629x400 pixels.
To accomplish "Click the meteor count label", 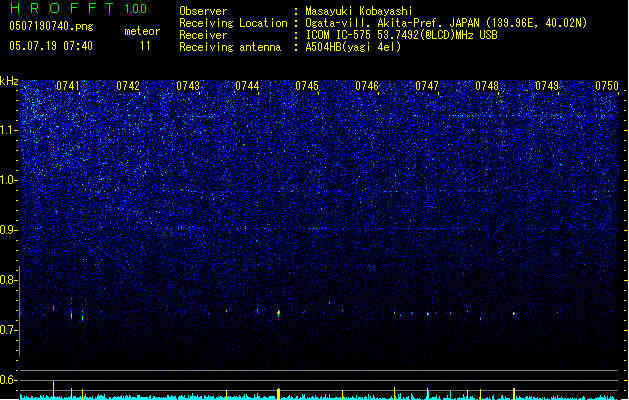I will (142, 31).
